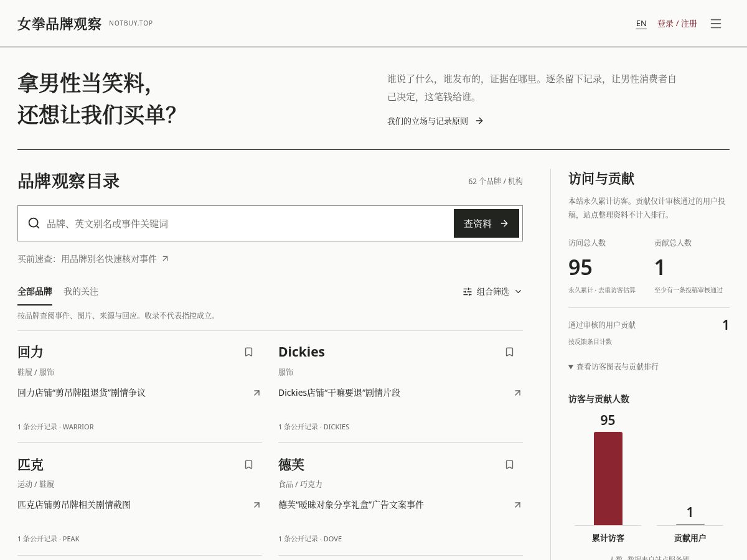Open 回力店铺"剪吊牌阻退货"剧情争议 record
The width and height of the screenshot is (747, 560).
coord(82,393)
